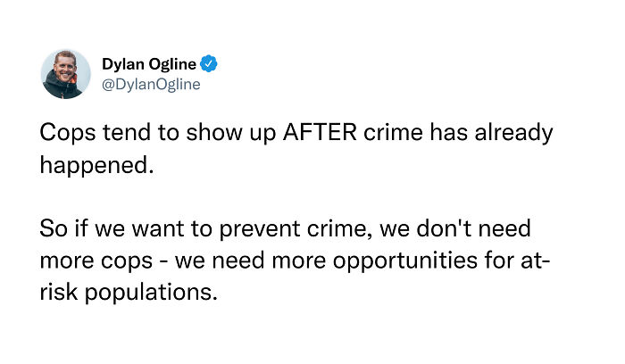The height and width of the screenshot is (364, 625).
Task: Click the word crime before has already
Action: coord(393,132)
